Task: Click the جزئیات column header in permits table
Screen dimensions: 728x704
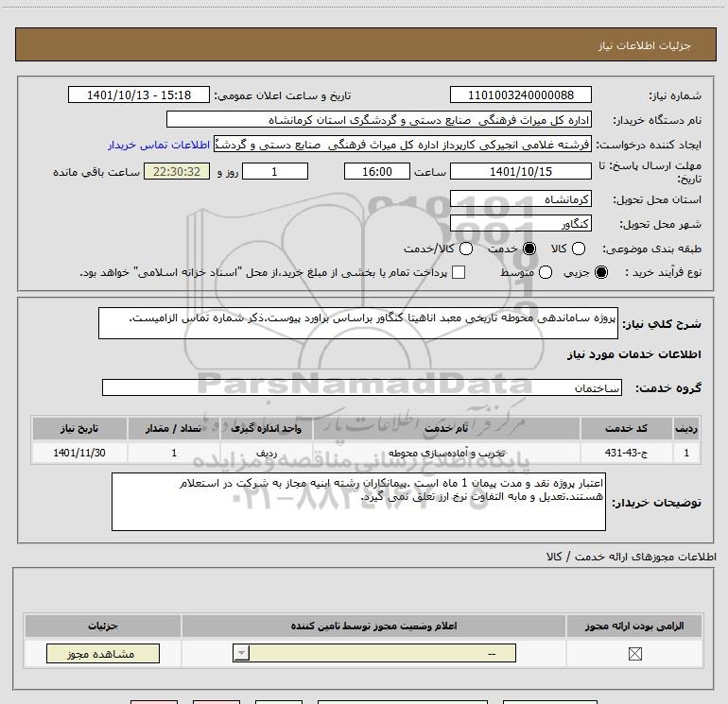Action: [x=103, y=626]
